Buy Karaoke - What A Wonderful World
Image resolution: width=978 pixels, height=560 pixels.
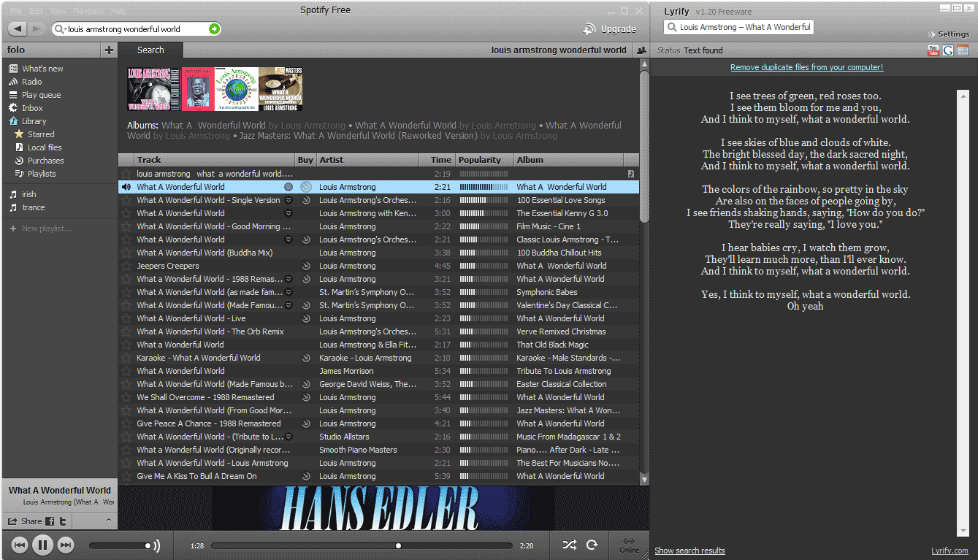pyautogui.click(x=306, y=358)
